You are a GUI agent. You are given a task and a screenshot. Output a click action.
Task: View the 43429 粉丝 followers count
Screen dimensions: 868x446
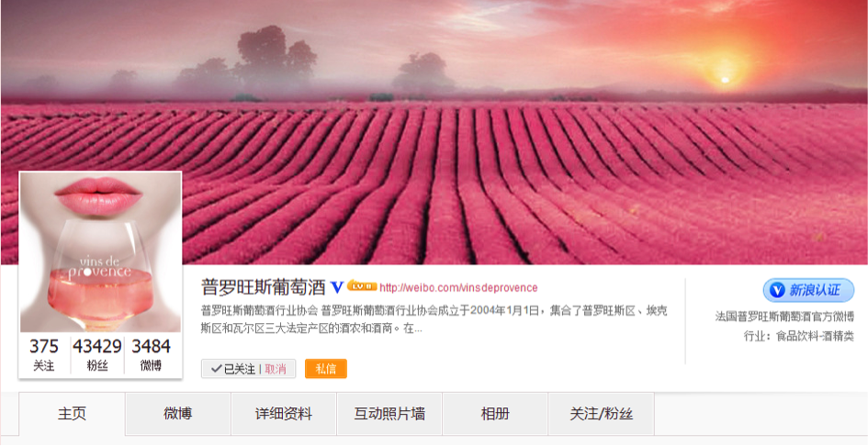pos(97,354)
